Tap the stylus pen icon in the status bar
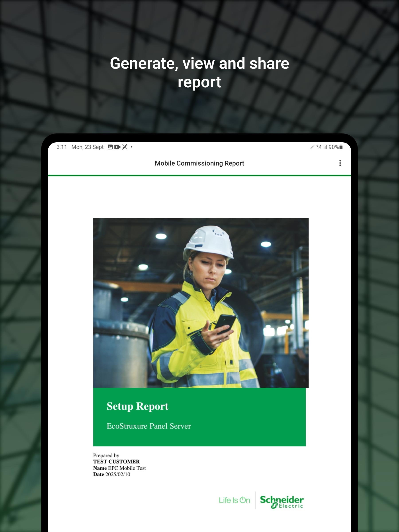This screenshot has width=399, height=532. (x=312, y=147)
